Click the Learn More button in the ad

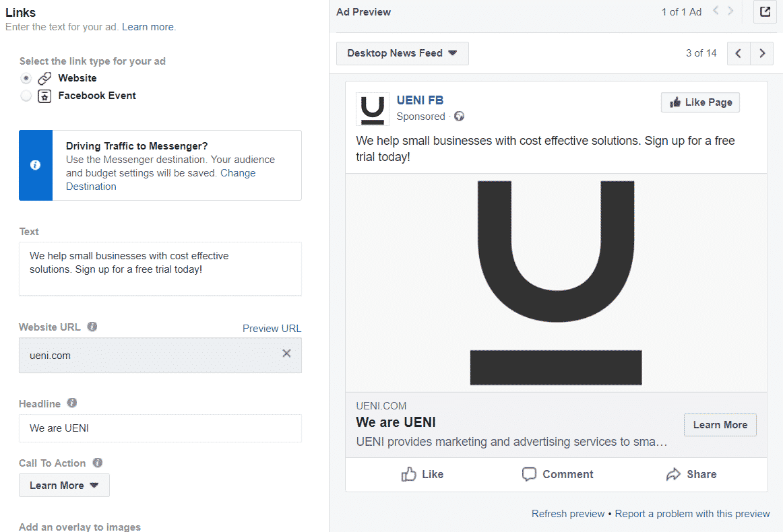pyautogui.click(x=720, y=425)
